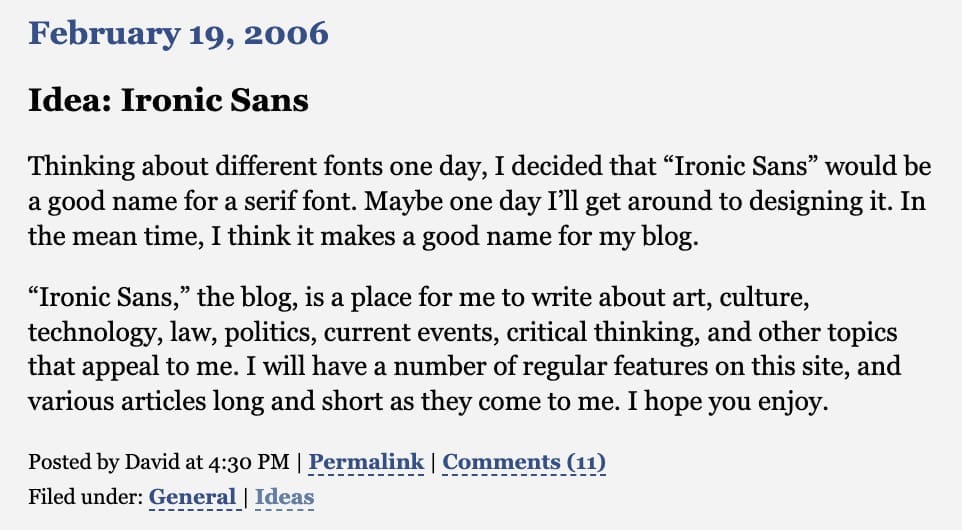Open the Comments (11) link
962x530 pixels.
coord(524,461)
